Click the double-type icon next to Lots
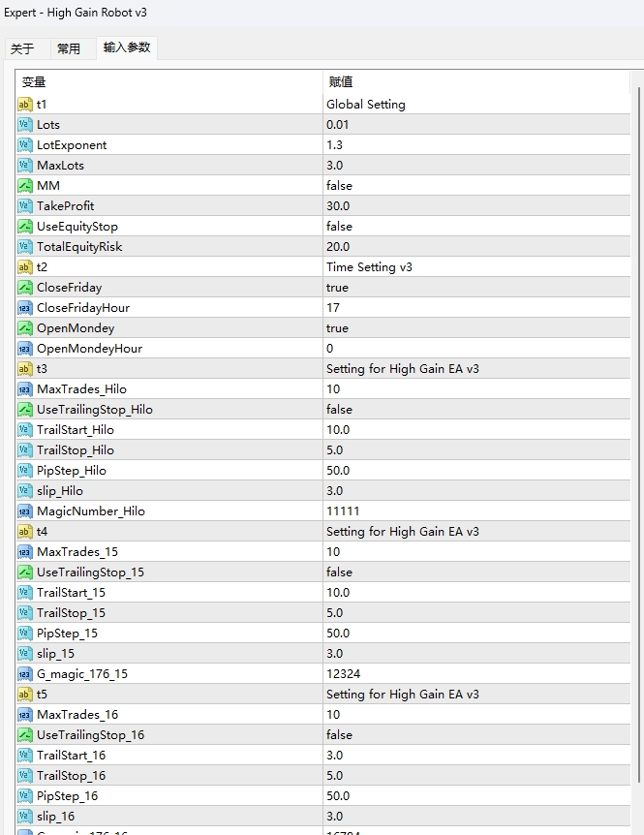This screenshot has height=835, width=644. point(25,125)
